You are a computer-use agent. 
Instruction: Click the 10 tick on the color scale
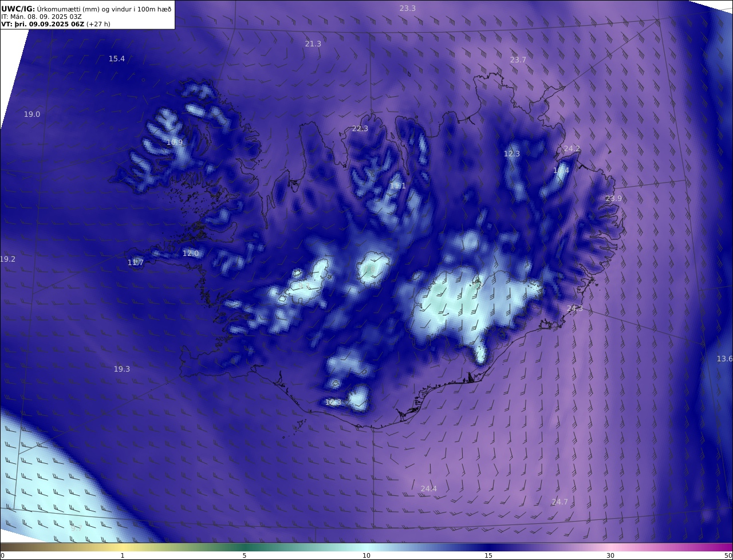click(x=366, y=555)
